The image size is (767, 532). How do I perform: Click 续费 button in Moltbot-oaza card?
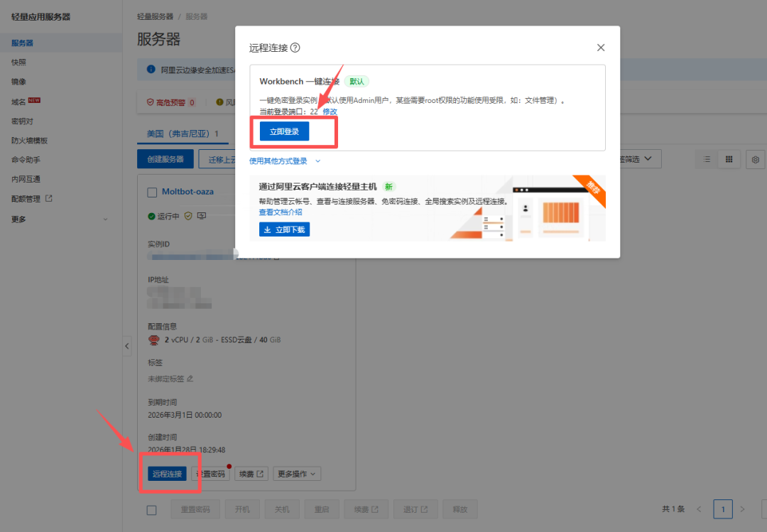coord(251,474)
